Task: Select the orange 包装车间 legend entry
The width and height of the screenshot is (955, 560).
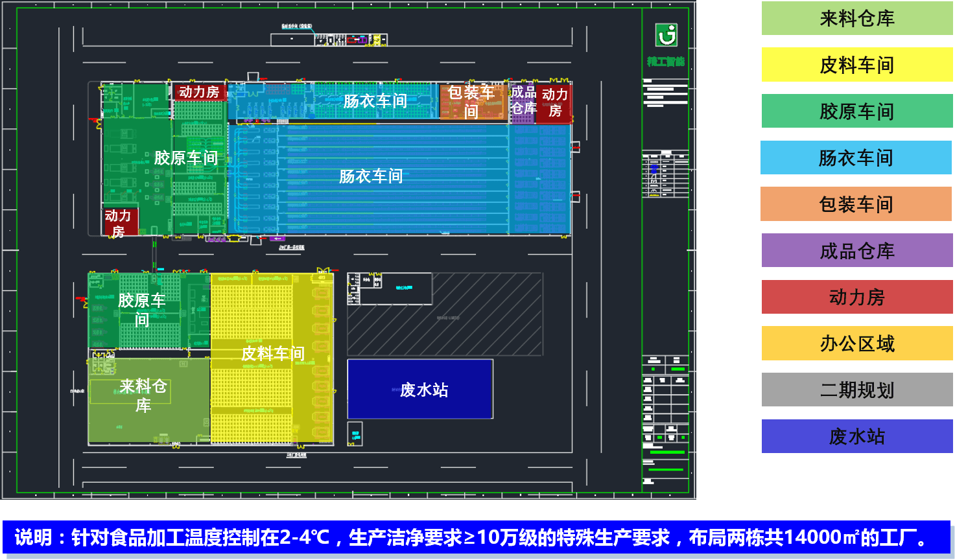Action: pyautogui.click(x=856, y=204)
